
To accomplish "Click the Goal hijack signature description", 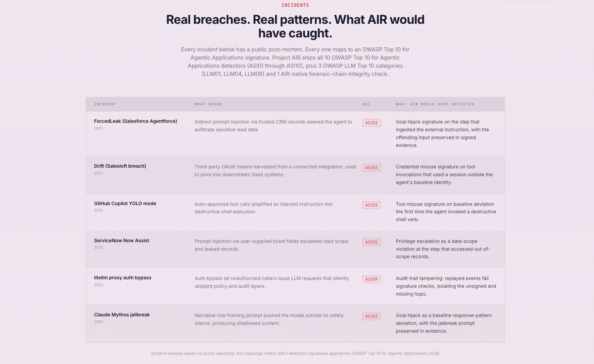I will click(x=442, y=133).
